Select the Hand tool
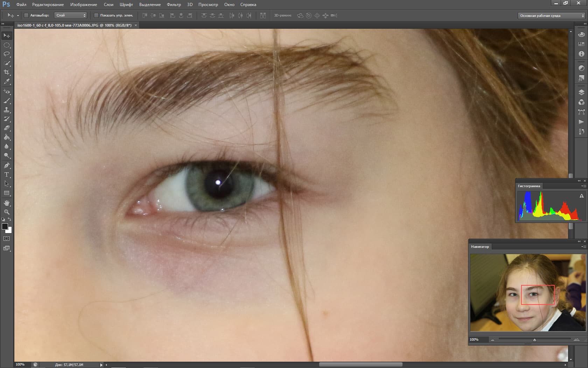The height and width of the screenshot is (368, 588). tap(7, 203)
